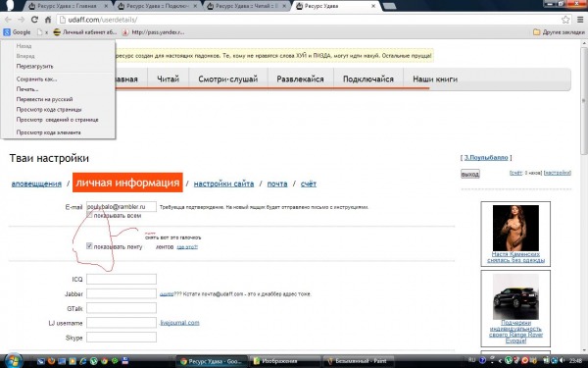
Task: Open the Chrome menu icon
Action: pyautogui.click(x=580, y=20)
